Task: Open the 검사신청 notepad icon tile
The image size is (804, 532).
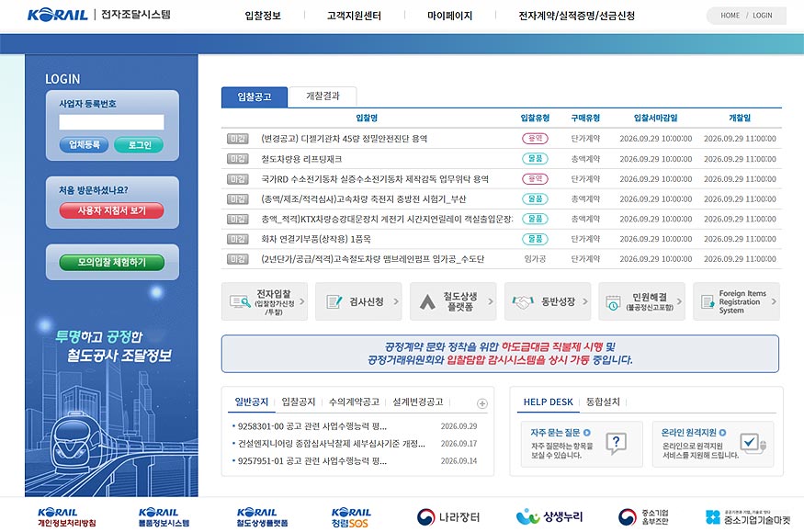Action: tap(358, 301)
